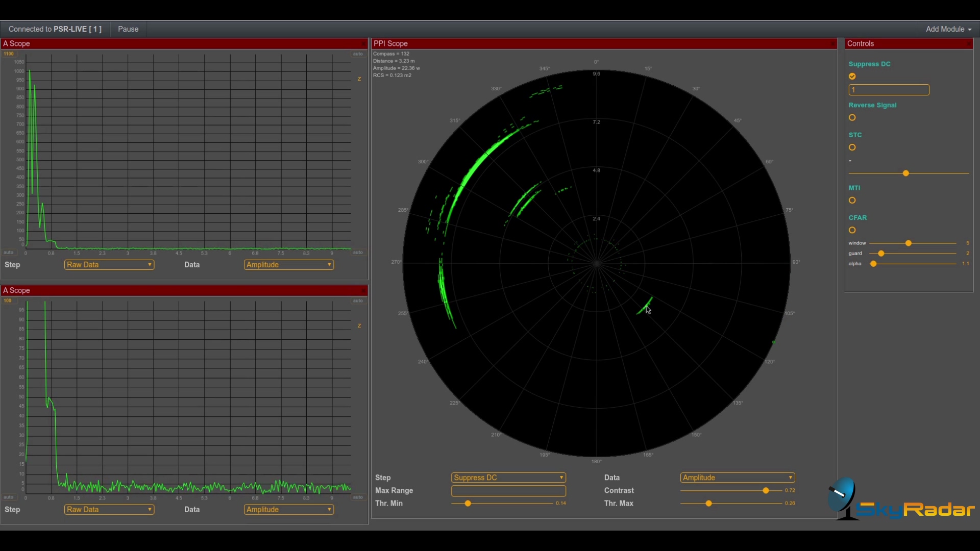980x551 pixels.
Task: Click the Z zoom icon in lower A Scope
Action: pyautogui.click(x=360, y=325)
